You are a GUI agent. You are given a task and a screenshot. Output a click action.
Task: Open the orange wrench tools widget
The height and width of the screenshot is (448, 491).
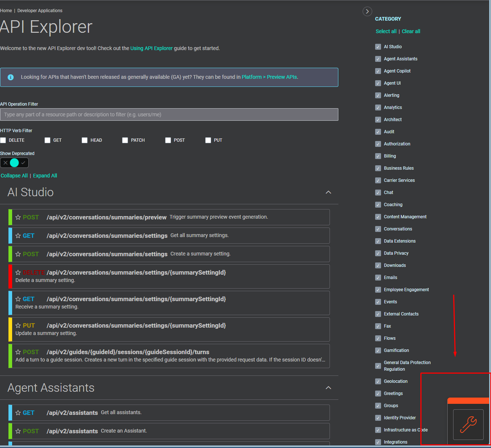pos(468,424)
